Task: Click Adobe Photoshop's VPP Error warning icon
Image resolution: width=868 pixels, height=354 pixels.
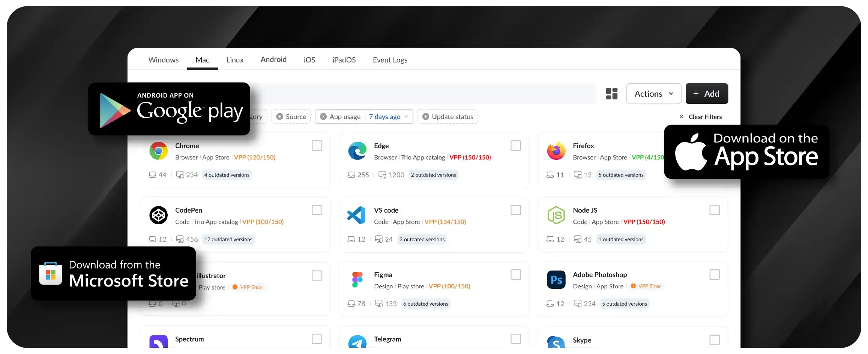Action: (633, 286)
